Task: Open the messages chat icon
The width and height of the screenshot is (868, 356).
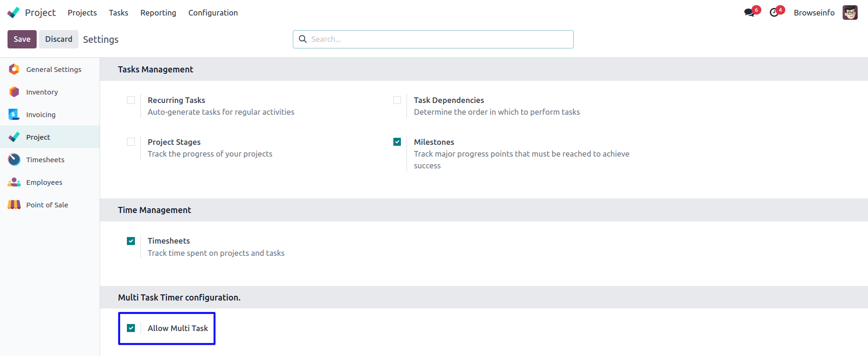Action: point(749,13)
